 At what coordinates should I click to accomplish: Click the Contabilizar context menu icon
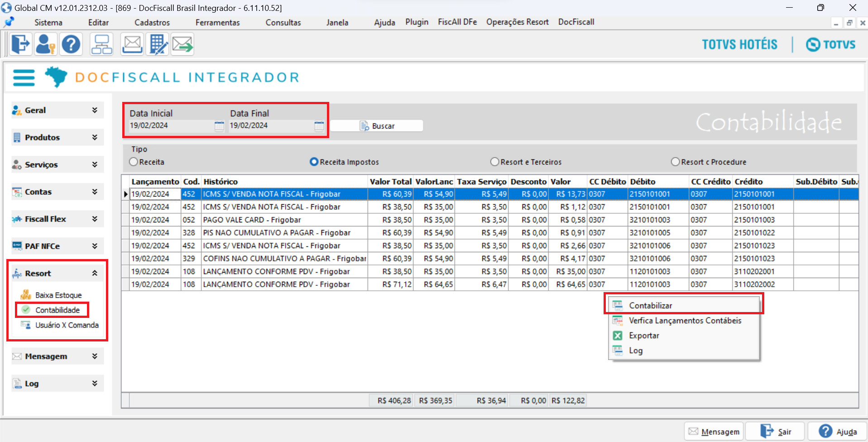tap(618, 305)
